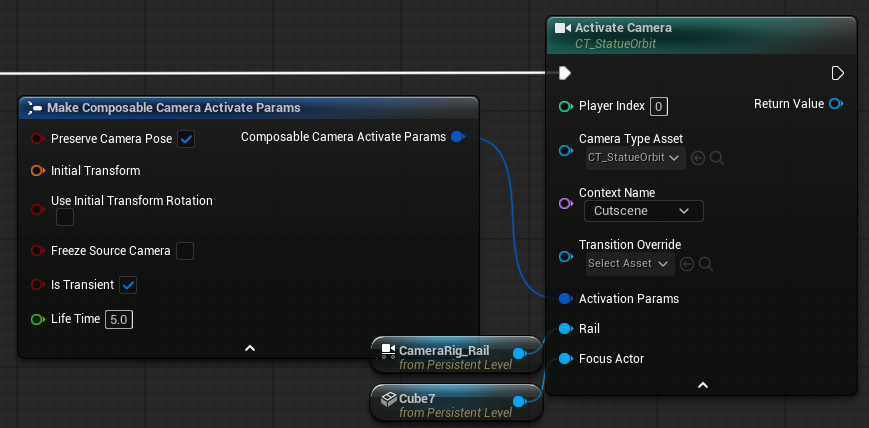
Task: Click the Activation Params input pin
Action: tap(565, 298)
